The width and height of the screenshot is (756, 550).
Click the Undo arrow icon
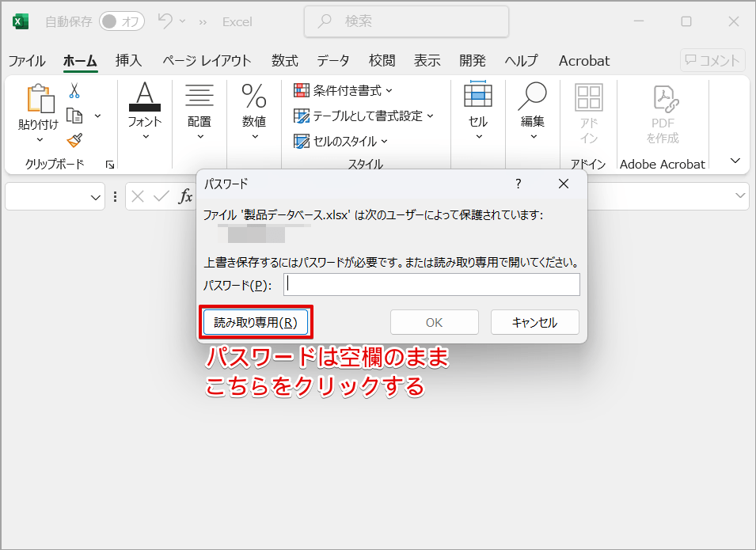[x=165, y=21]
